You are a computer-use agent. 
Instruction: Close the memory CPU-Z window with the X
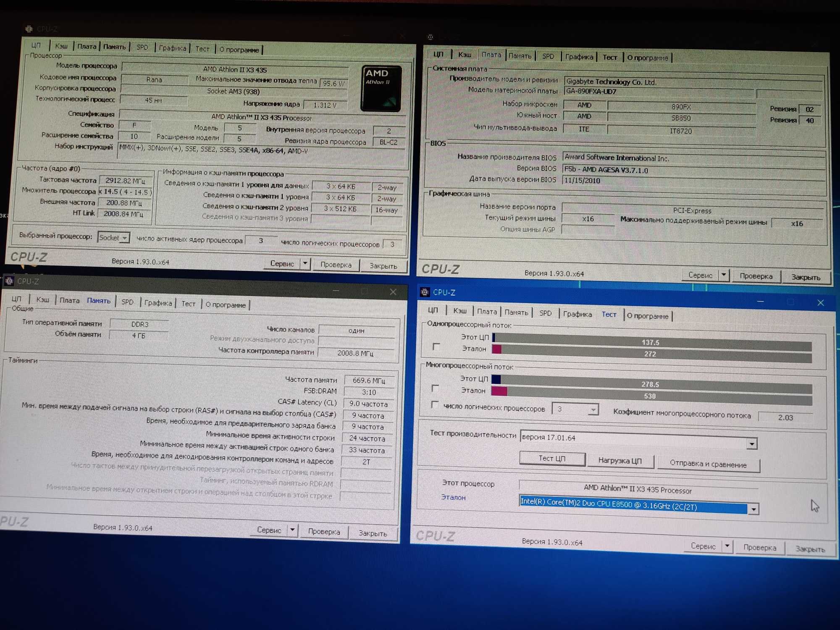tap(393, 291)
